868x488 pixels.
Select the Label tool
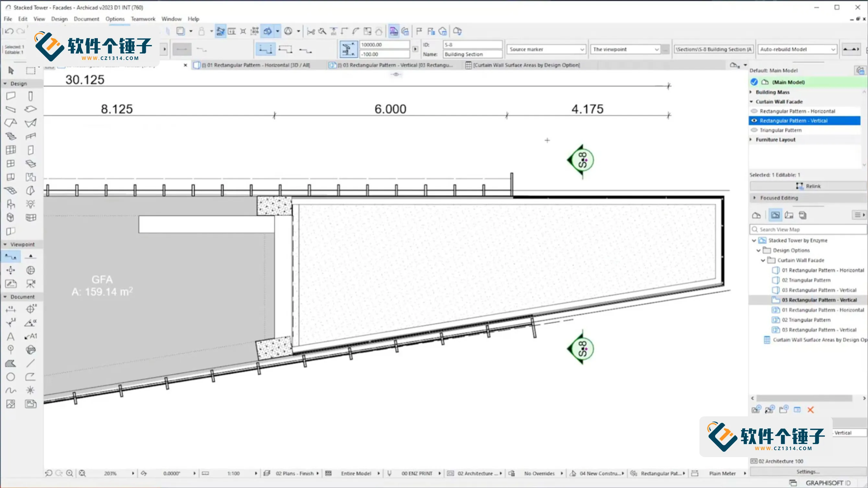[x=31, y=336]
